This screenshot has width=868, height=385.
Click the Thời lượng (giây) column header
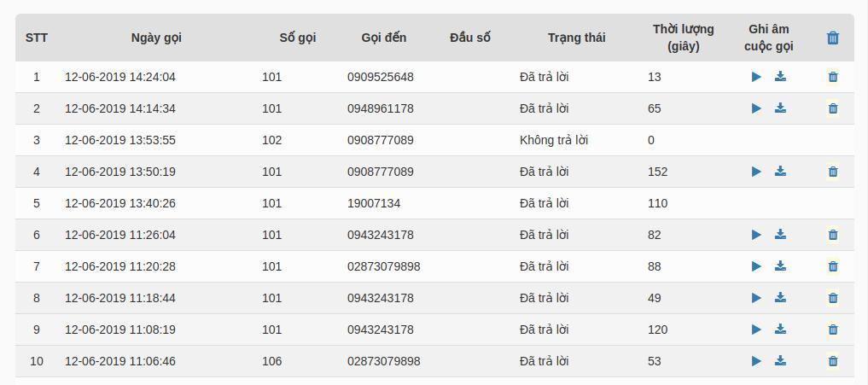coord(683,38)
